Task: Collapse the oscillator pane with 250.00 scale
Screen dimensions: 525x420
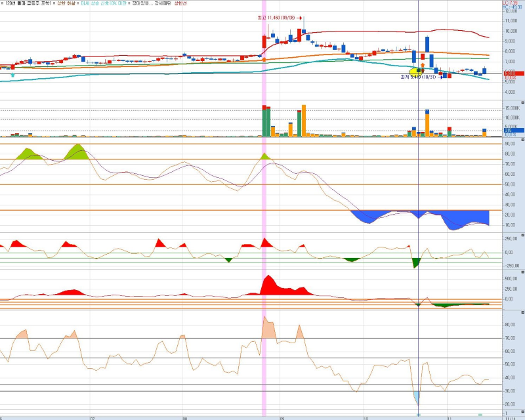Action: coord(522,235)
